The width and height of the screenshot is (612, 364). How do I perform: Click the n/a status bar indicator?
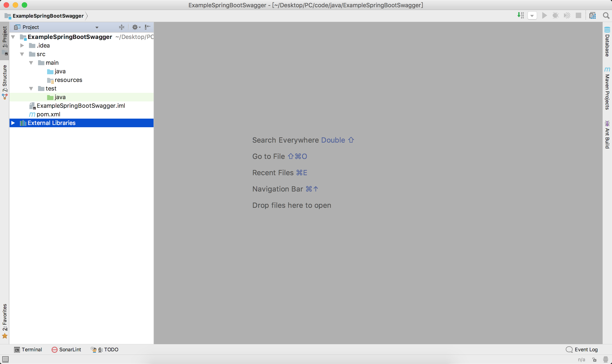tap(581, 360)
